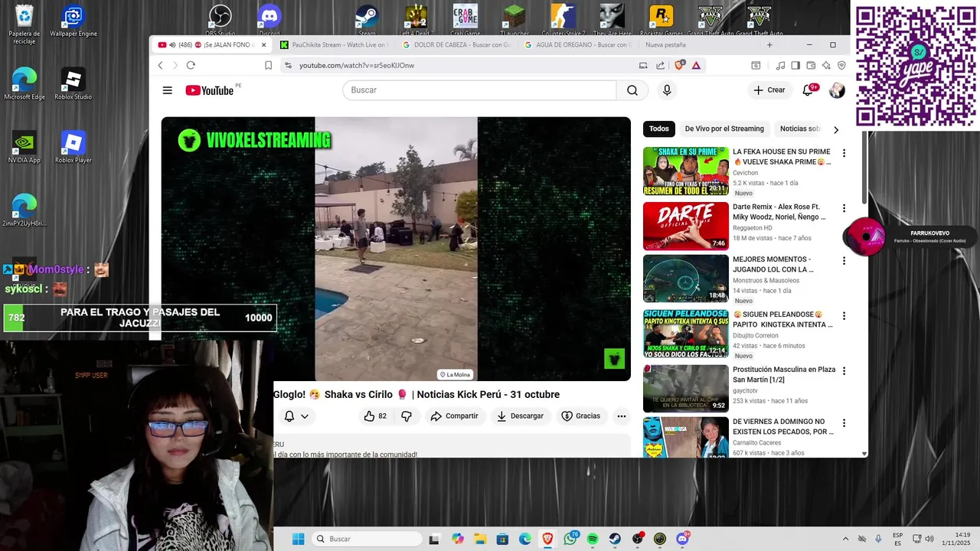Toggle Brave sidebar panel icon
The height and width of the screenshot is (551, 980).
795,65
